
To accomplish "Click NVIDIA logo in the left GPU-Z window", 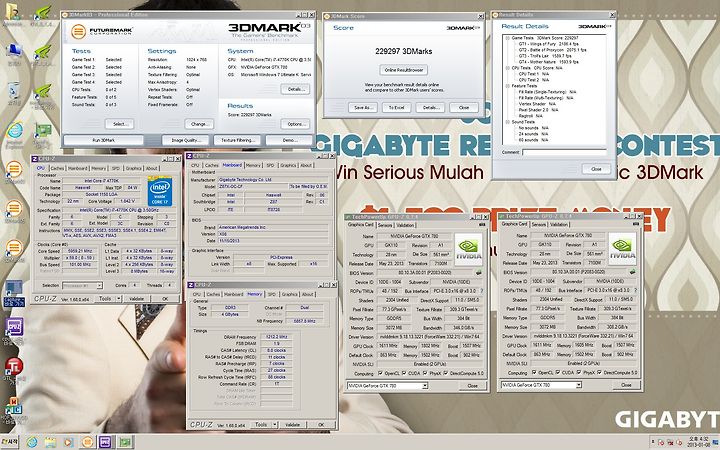I will (x=468, y=249).
